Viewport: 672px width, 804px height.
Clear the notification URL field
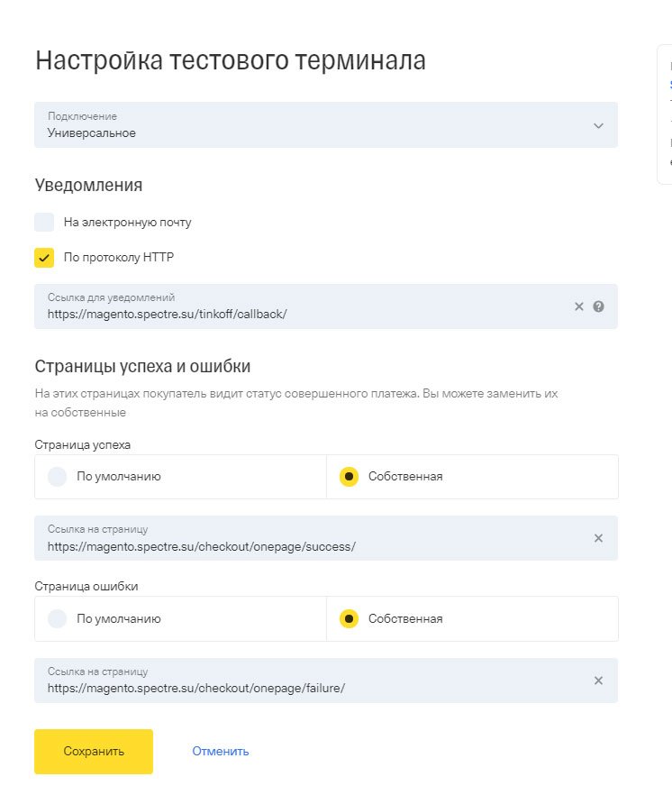(579, 306)
